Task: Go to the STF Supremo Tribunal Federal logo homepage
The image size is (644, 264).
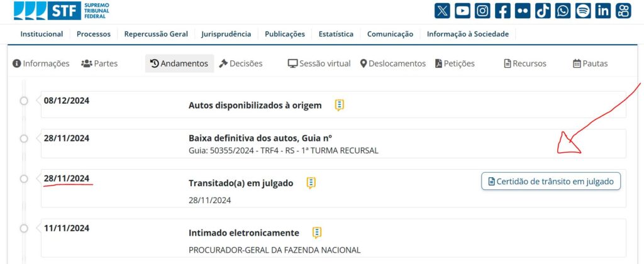Action: pos(62,11)
